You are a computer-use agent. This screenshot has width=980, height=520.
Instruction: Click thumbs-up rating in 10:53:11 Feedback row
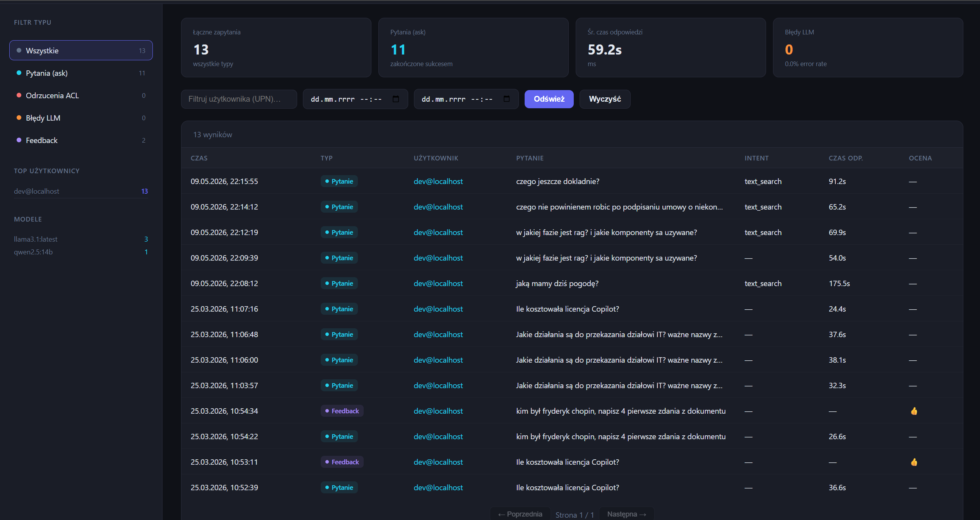[914, 462]
